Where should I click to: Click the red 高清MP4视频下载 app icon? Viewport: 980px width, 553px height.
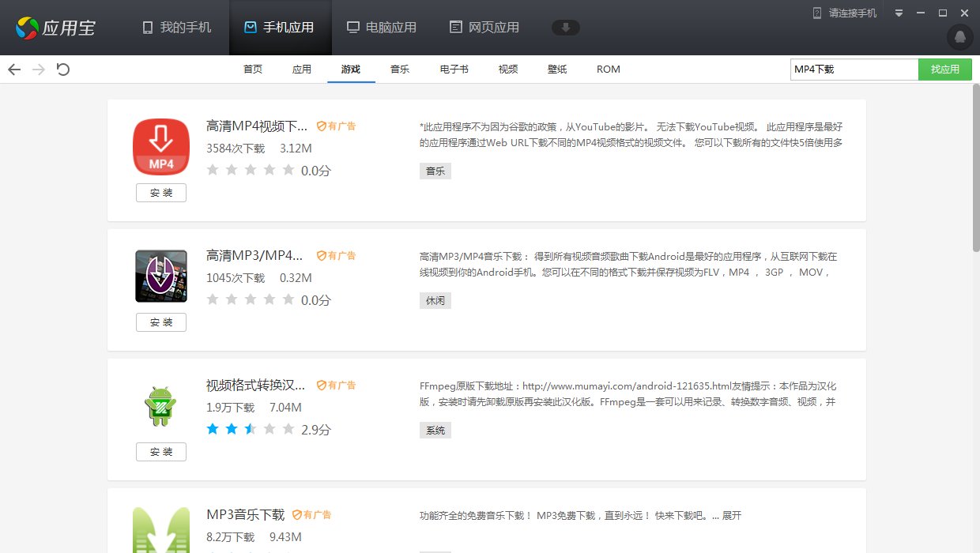click(x=161, y=146)
